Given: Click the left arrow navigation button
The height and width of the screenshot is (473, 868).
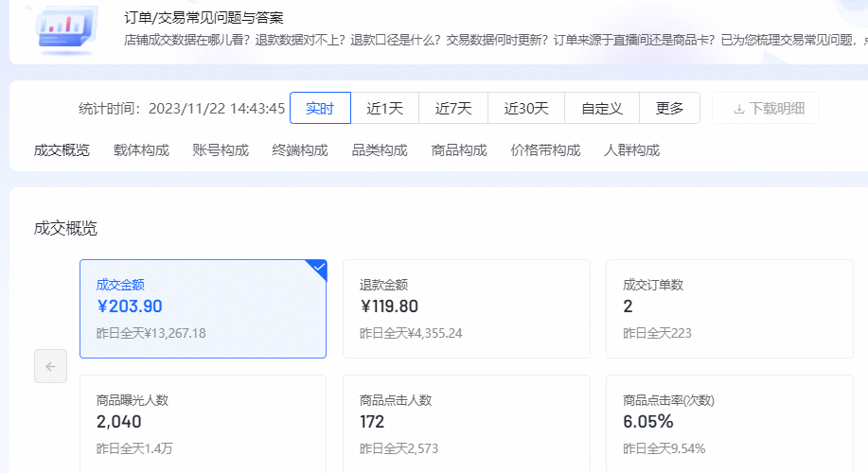Looking at the screenshot, I should pos(50,366).
